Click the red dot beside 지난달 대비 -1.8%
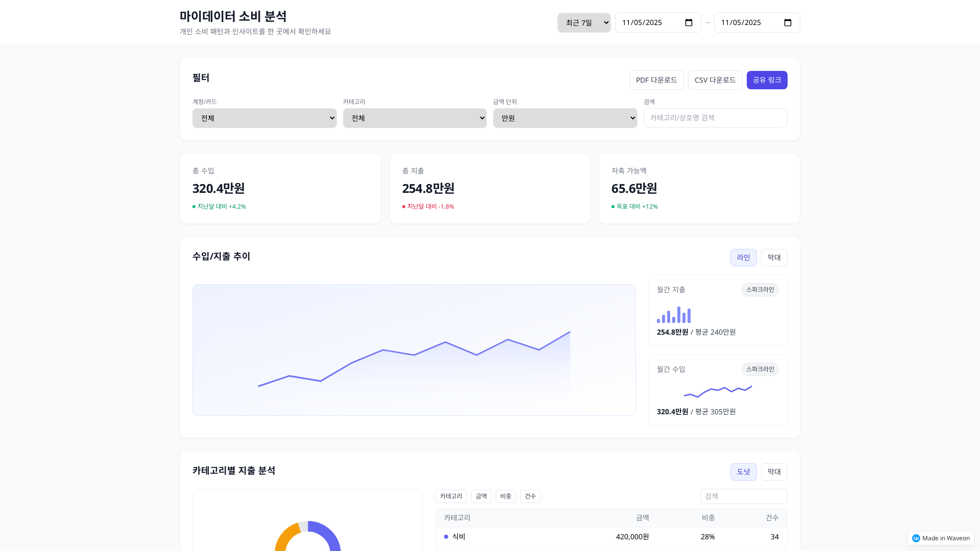This screenshot has width=980, height=551. [404, 207]
